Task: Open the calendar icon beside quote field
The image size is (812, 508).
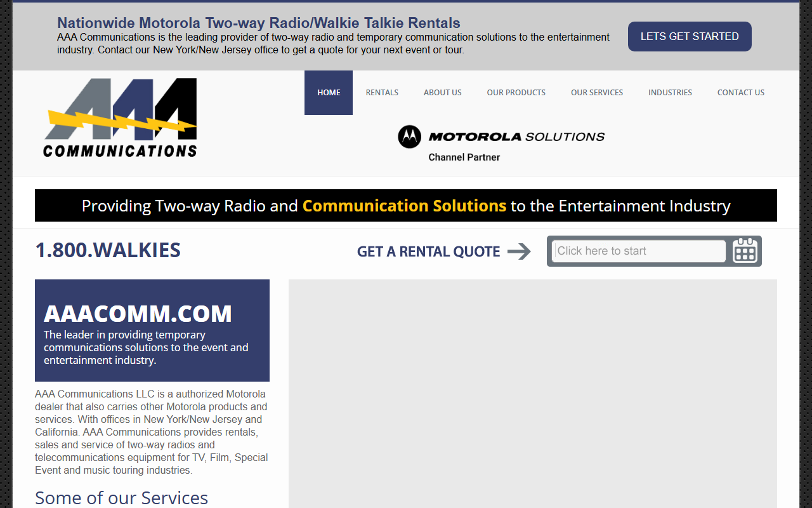Action: 745,251
